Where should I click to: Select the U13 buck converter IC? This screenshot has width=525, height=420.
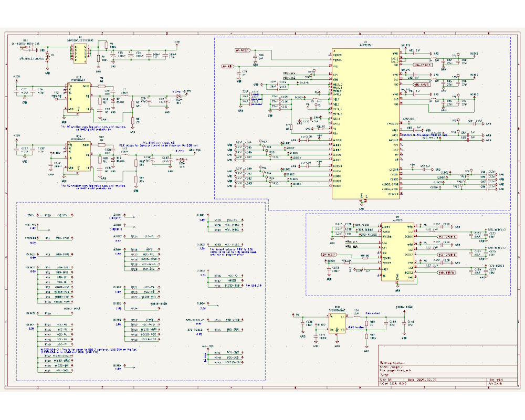pos(78,97)
